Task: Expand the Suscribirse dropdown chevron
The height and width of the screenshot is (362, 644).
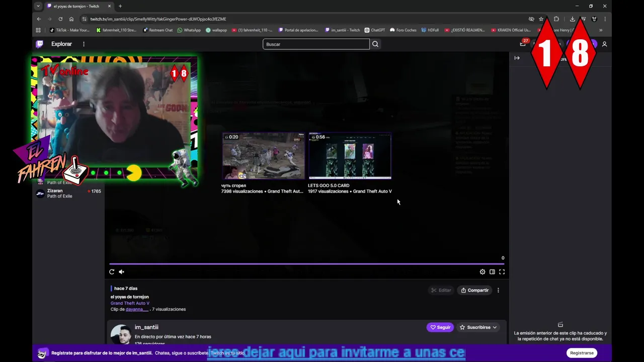Action: [495, 327]
